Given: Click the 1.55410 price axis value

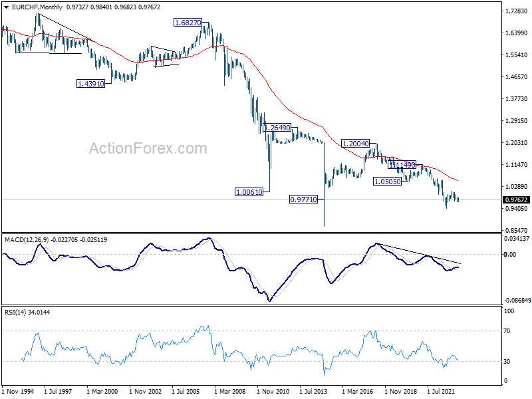Looking at the screenshot, I should (516, 55).
